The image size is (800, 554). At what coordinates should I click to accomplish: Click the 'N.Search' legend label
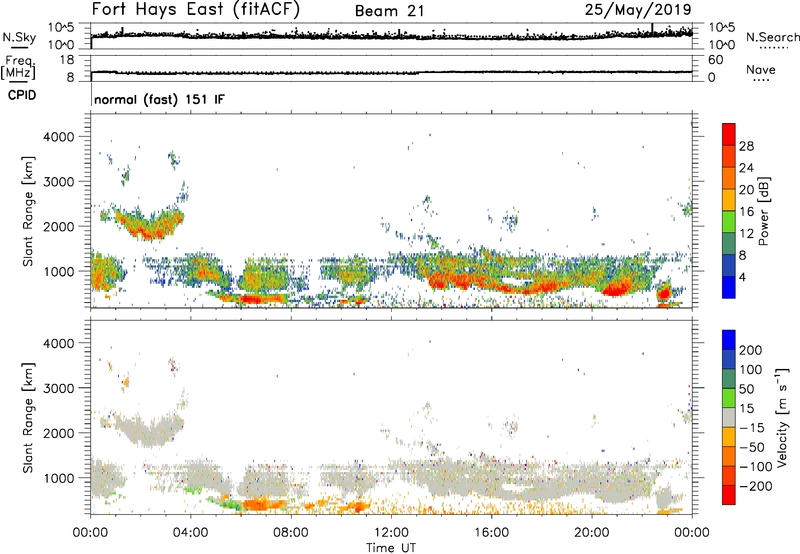coord(773,37)
